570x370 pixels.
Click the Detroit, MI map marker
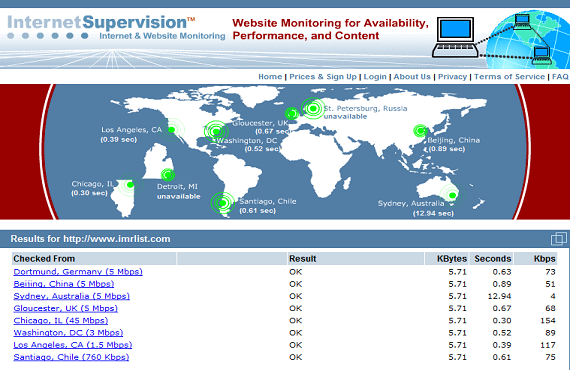click(168, 175)
